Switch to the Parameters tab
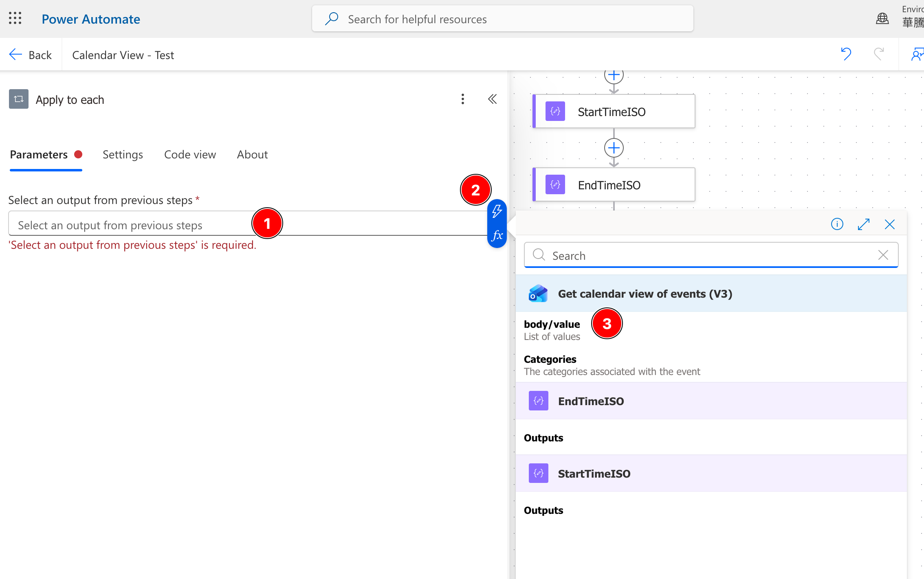Viewport: 924px width, 579px height. pyautogui.click(x=46, y=155)
